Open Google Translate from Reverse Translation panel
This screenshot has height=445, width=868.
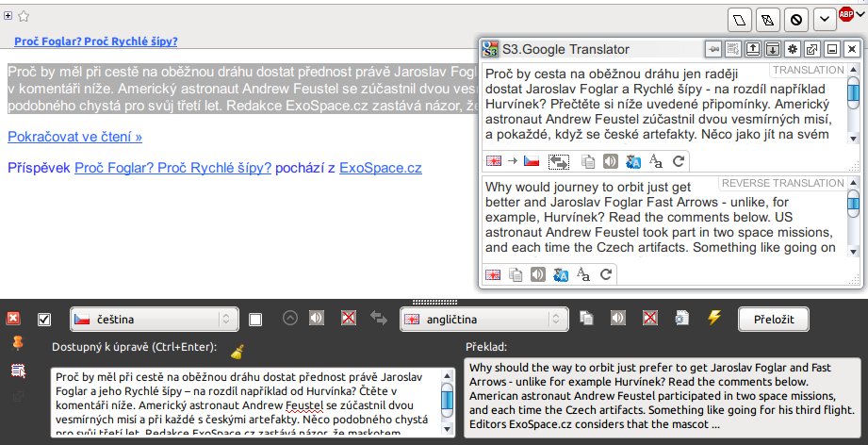click(560, 274)
